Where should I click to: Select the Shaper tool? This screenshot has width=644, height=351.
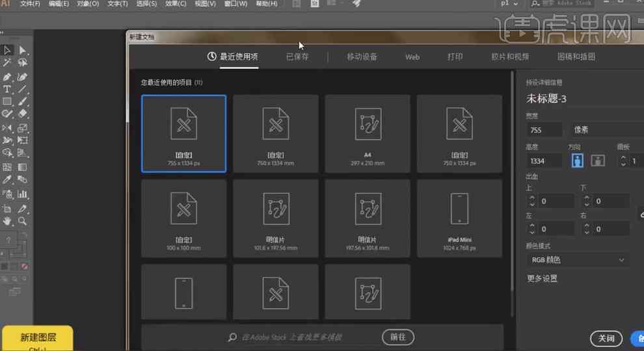[x=7, y=113]
